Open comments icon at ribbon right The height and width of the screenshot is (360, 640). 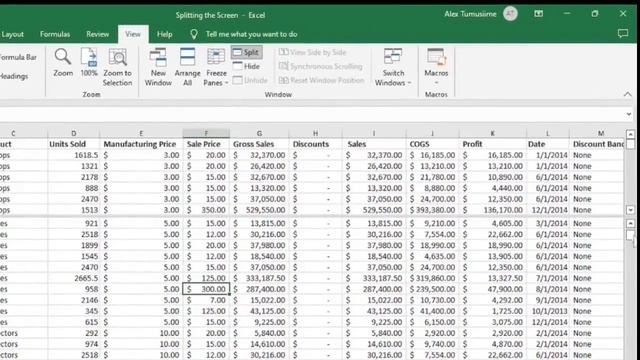pyautogui.click(x=623, y=33)
